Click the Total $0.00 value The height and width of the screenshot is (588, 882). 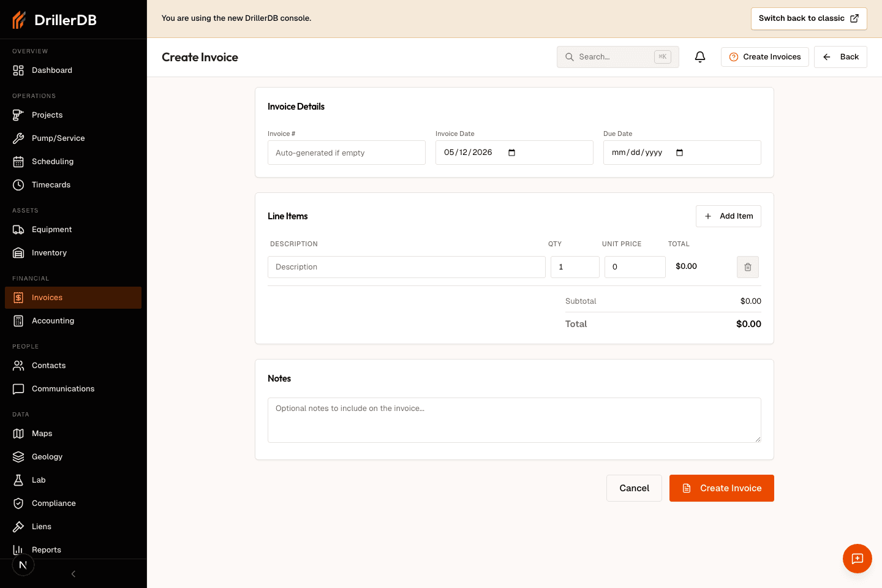[748, 324]
